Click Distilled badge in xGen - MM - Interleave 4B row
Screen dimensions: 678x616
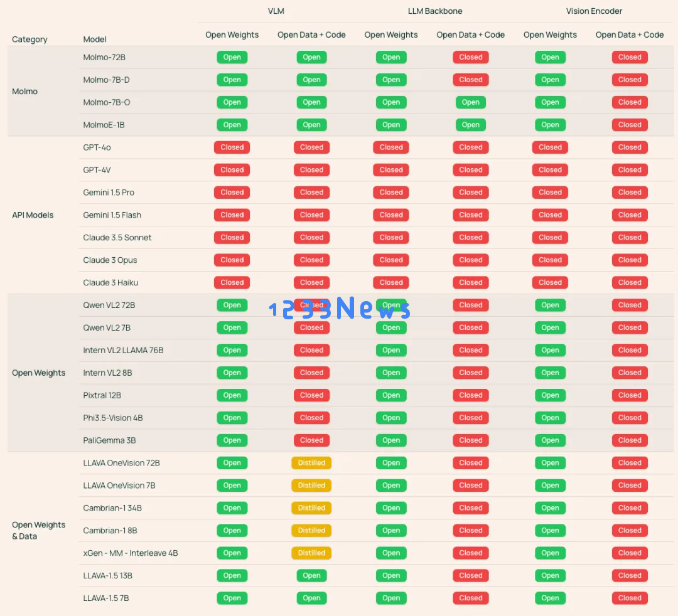311,553
